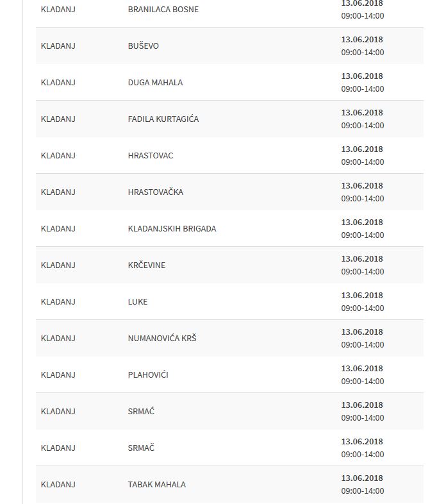The image size is (446, 504).
Task: Select the HRASTOVAČKA street entry
Action: click(x=156, y=192)
